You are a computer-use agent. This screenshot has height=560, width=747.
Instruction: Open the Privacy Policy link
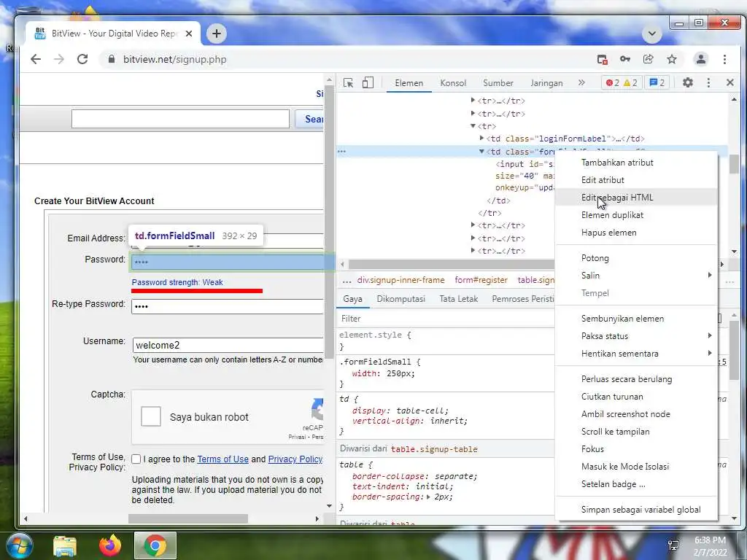pyautogui.click(x=295, y=459)
